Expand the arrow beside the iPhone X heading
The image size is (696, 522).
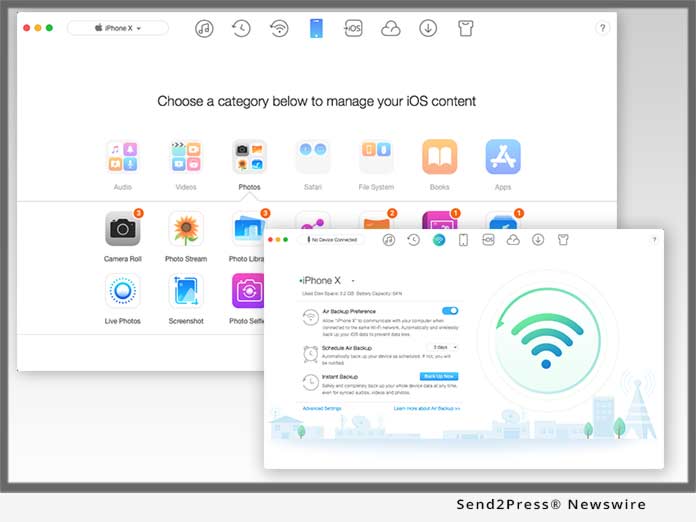(353, 281)
